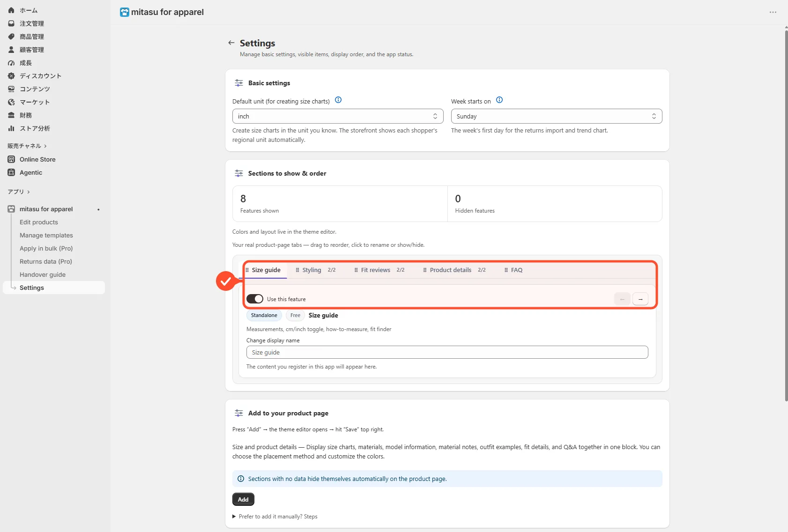
Task: Toggle the Use this feature switch
Action: [x=255, y=299]
